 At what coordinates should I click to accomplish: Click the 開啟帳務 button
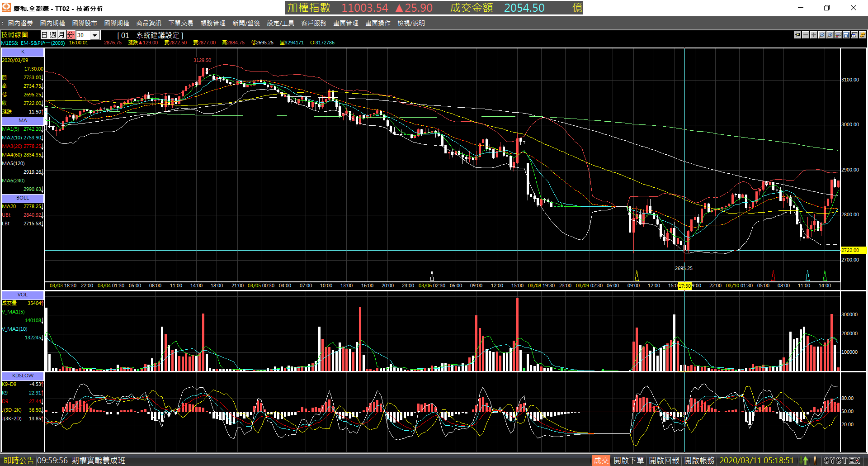(699, 461)
